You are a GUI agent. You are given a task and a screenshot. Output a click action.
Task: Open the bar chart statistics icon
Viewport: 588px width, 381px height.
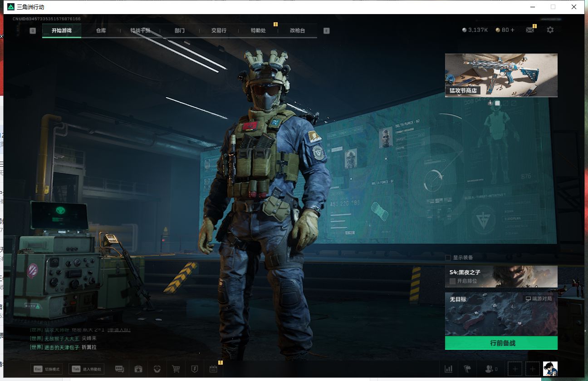click(x=449, y=369)
